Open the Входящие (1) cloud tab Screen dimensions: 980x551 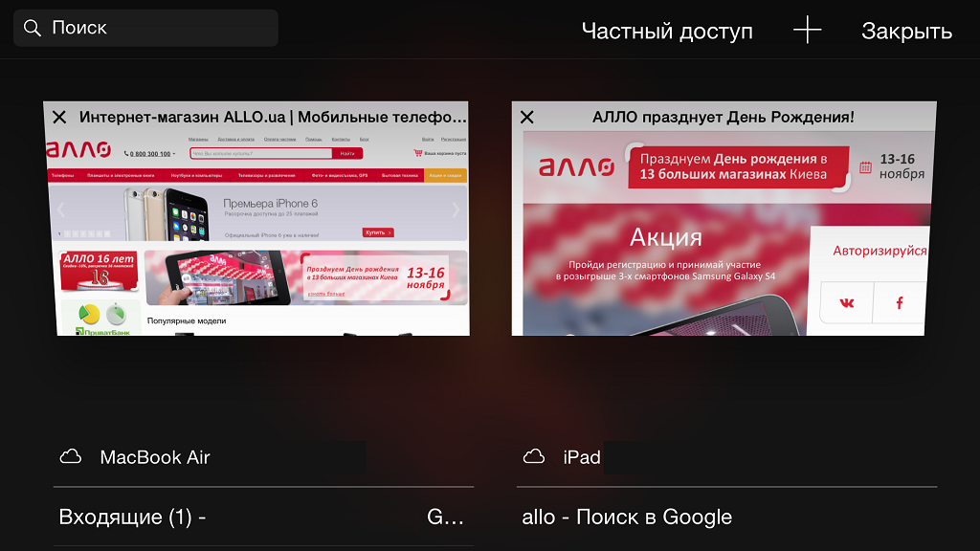[x=263, y=517]
